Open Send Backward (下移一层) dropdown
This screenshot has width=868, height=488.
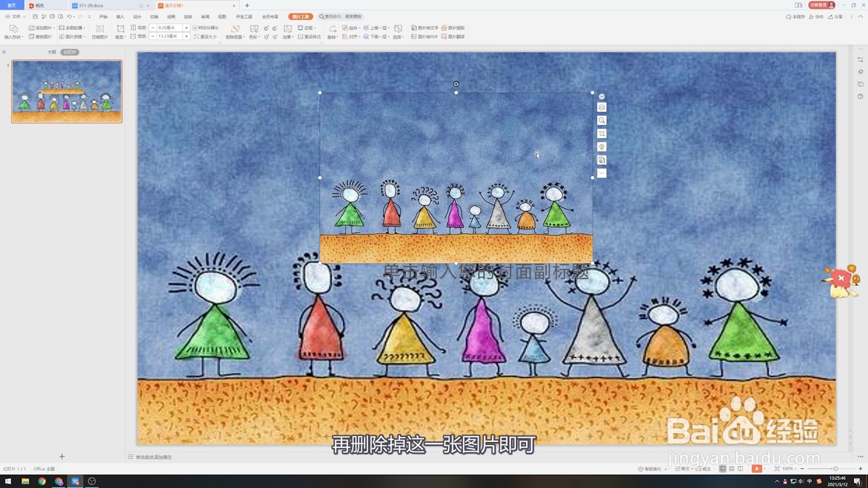point(376,37)
